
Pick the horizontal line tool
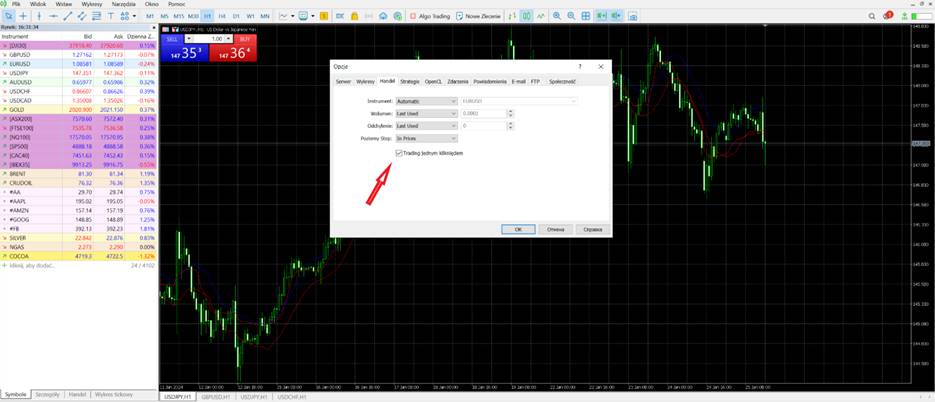(x=53, y=16)
